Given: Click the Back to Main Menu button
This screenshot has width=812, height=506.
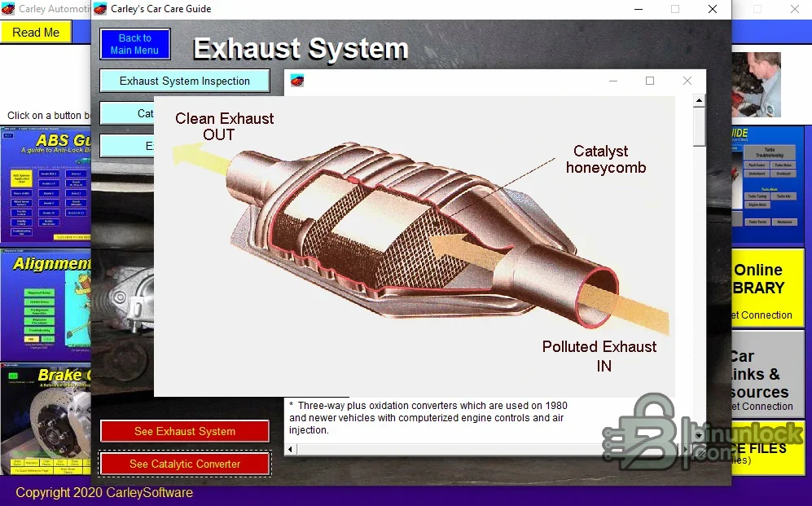Looking at the screenshot, I should pyautogui.click(x=134, y=44).
